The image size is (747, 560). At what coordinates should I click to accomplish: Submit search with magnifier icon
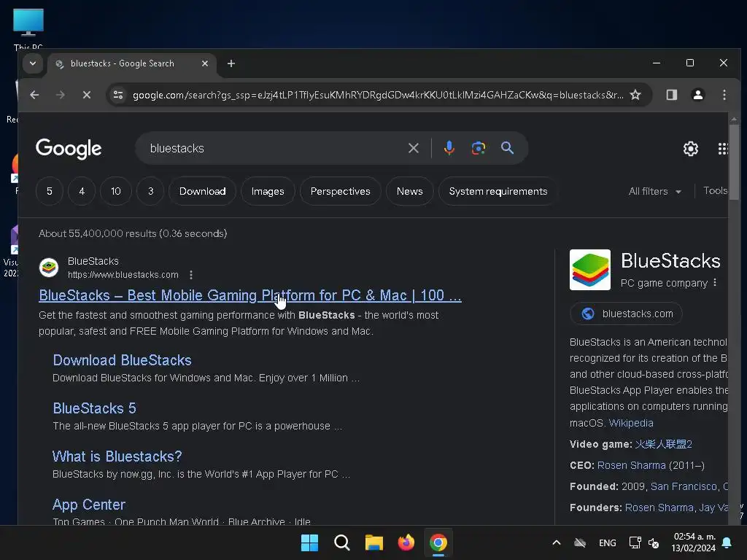[508, 148]
